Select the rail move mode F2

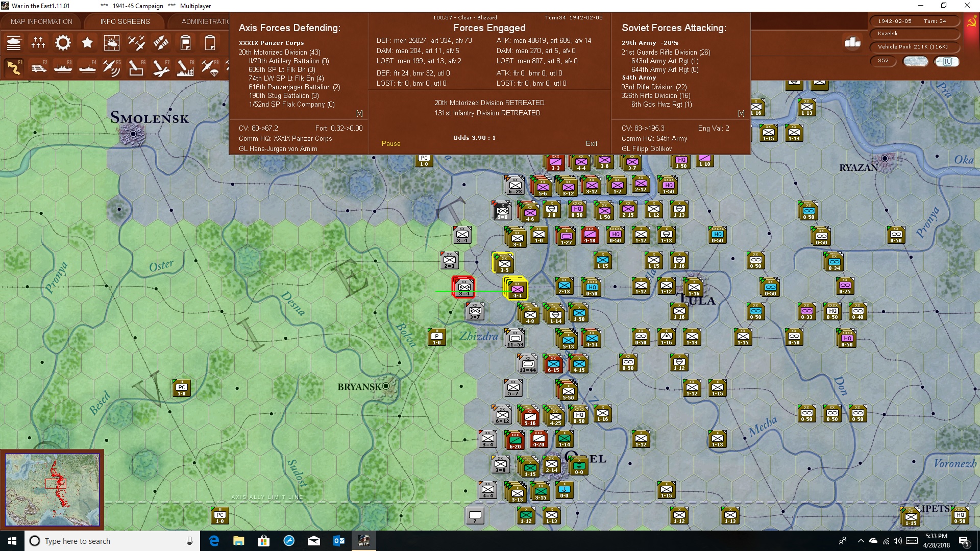[39, 67]
